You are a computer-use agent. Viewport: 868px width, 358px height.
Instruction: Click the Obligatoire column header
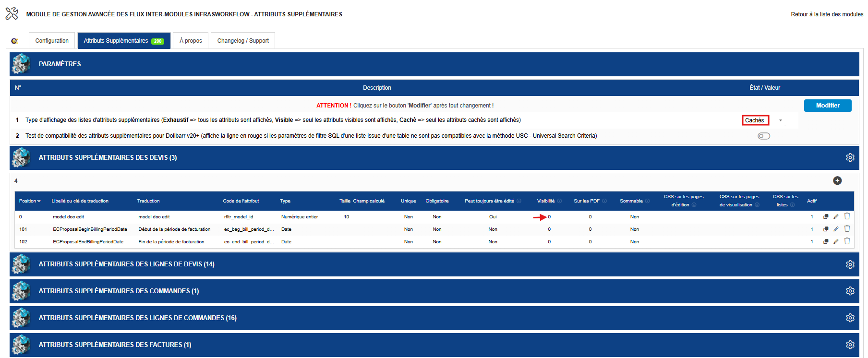click(437, 201)
